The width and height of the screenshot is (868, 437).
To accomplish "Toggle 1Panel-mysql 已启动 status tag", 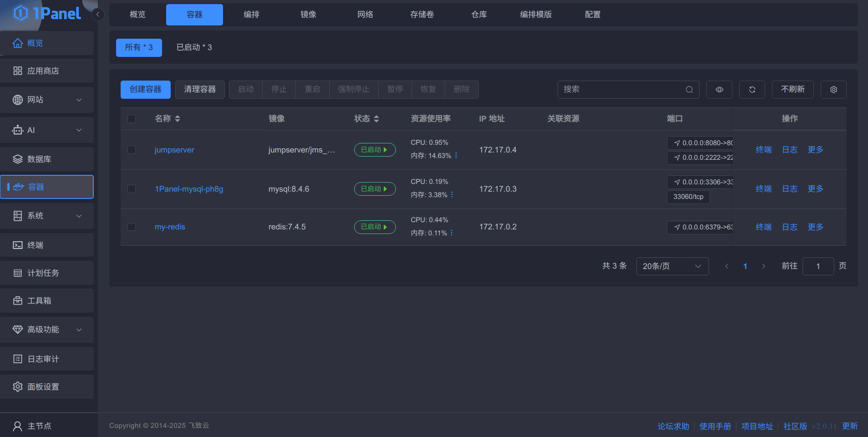I will [x=375, y=189].
